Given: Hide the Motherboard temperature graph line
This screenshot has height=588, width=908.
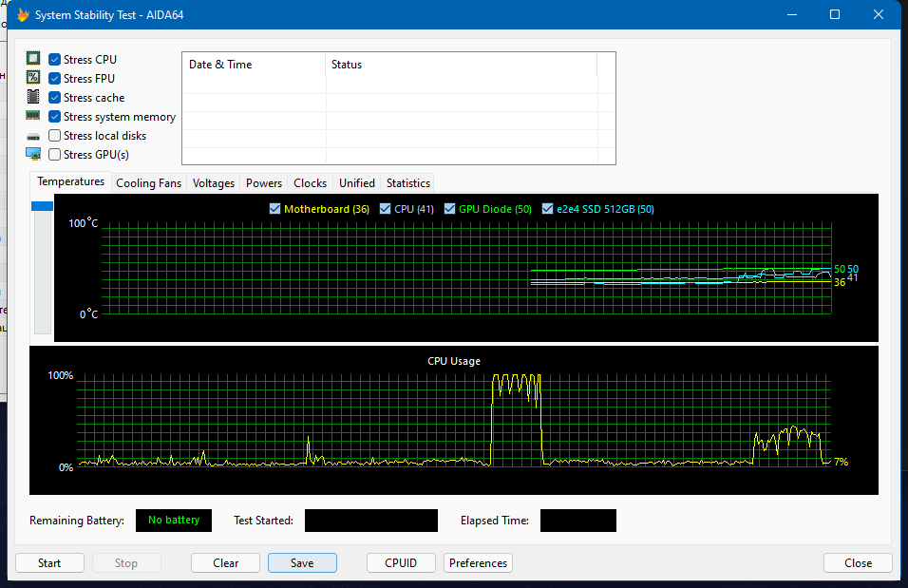Looking at the screenshot, I should (275, 209).
